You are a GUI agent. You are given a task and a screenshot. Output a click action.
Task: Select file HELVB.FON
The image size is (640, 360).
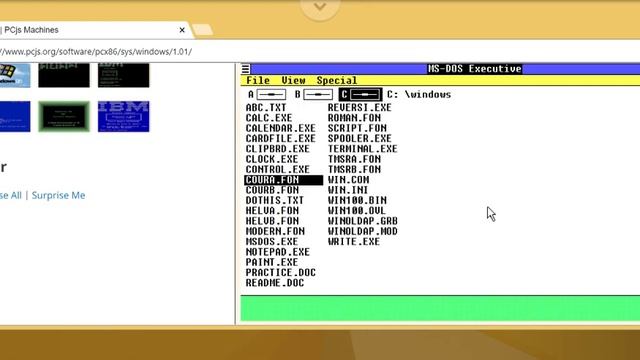[x=272, y=221]
